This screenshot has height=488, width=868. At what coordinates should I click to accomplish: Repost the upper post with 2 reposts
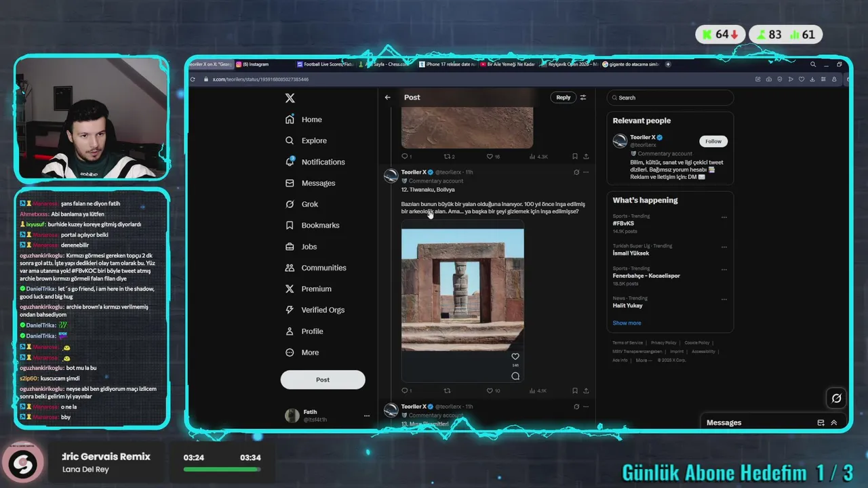(448, 157)
